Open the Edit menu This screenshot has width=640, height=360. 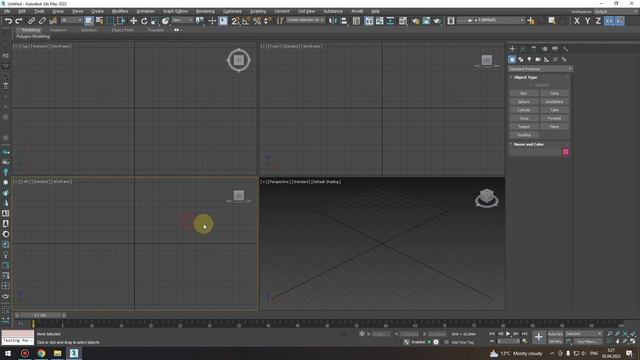point(22,11)
